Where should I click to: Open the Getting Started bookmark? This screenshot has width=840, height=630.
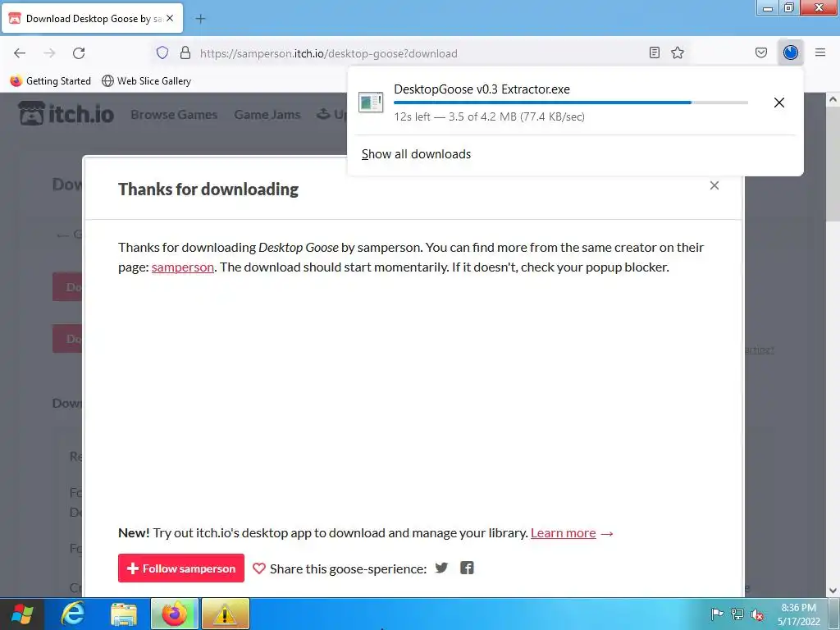pos(50,81)
